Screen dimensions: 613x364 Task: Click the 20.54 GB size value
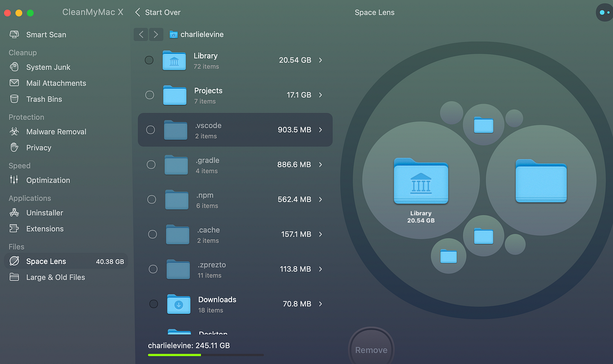click(295, 60)
